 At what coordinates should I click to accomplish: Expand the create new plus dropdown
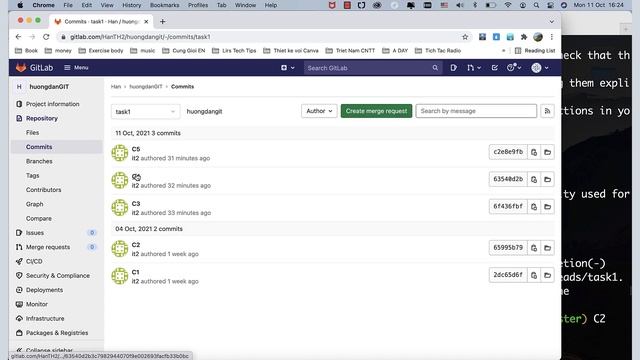click(x=287, y=68)
